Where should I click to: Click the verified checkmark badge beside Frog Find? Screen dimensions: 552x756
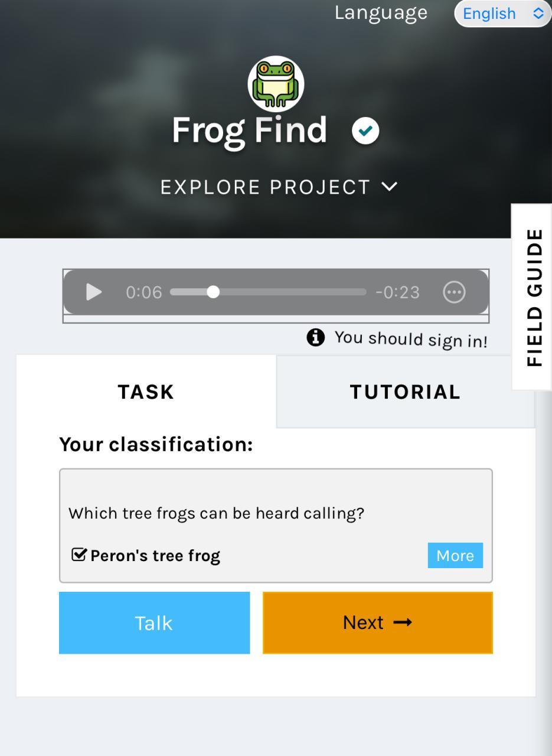click(x=365, y=131)
